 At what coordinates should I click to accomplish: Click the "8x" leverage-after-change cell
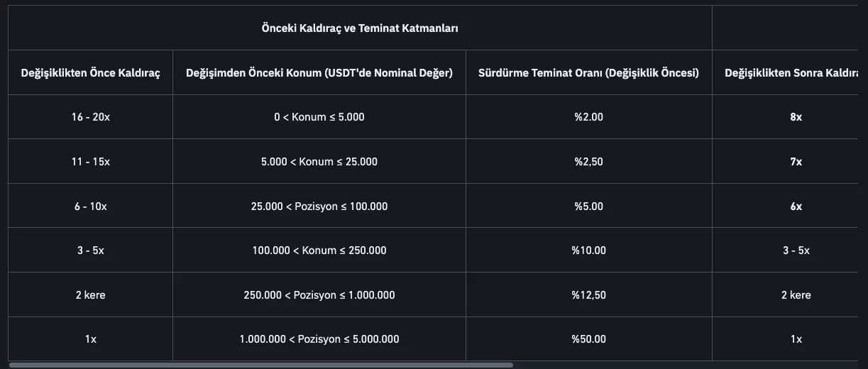coord(796,117)
